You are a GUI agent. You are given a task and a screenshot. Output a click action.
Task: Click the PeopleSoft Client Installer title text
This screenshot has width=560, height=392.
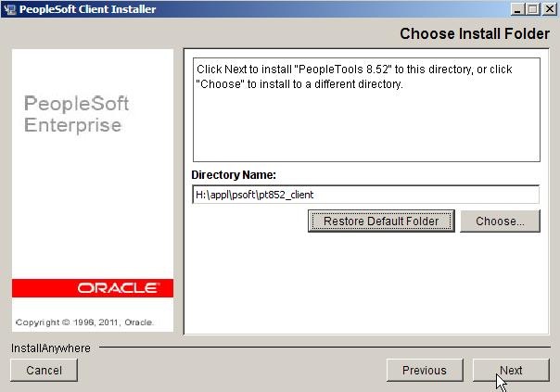point(87,9)
